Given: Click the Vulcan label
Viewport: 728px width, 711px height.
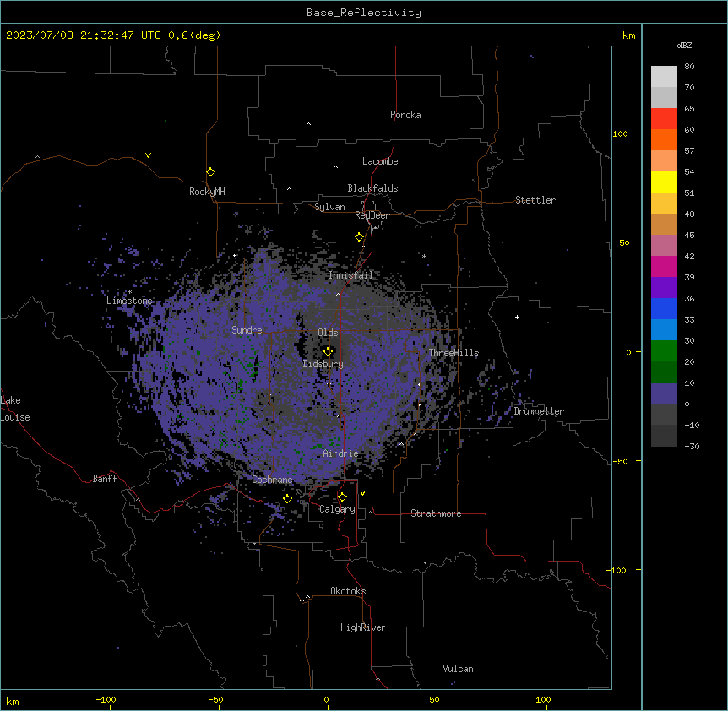Looking at the screenshot, I should 459,669.
